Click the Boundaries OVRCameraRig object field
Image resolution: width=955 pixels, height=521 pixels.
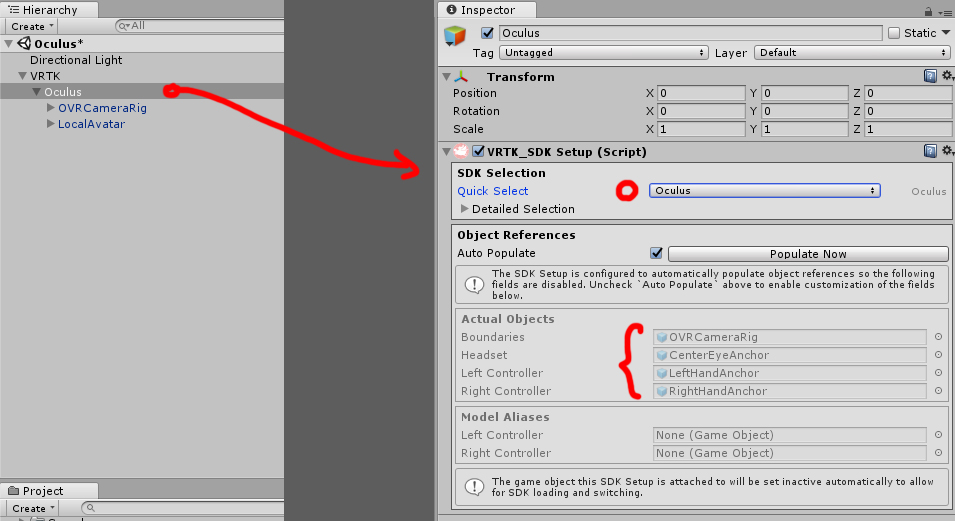[790, 337]
